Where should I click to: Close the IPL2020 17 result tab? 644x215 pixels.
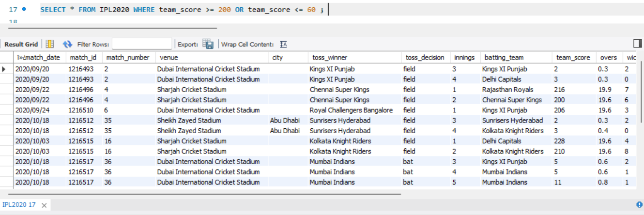pyautogui.click(x=43, y=205)
